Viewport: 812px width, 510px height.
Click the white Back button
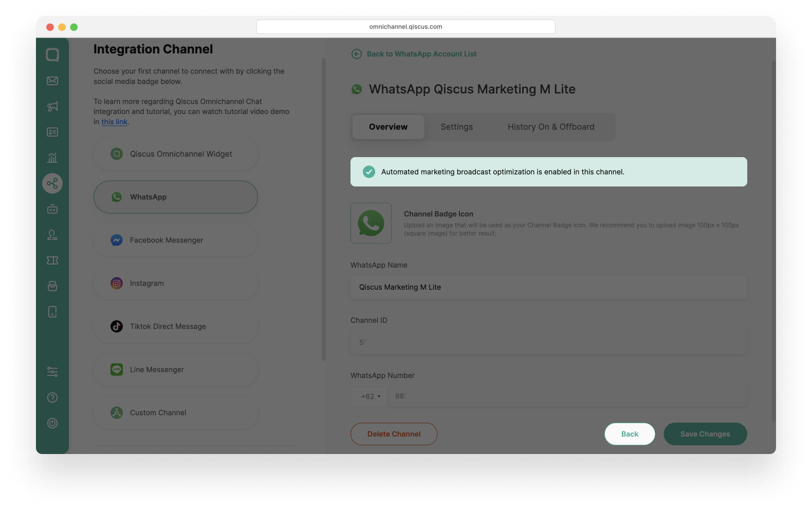(x=630, y=434)
